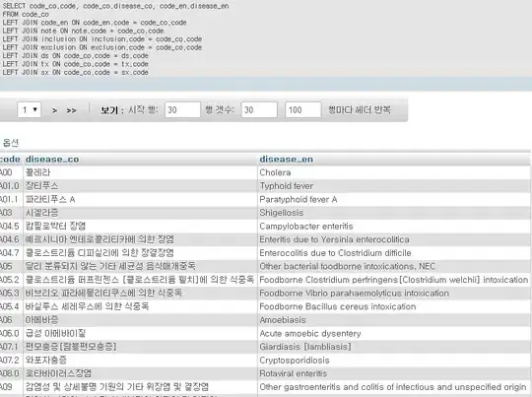This screenshot has height=397, width=532.
Task: Select Enterocolitis due to Clostridium difficile cell
Action: click(394, 253)
